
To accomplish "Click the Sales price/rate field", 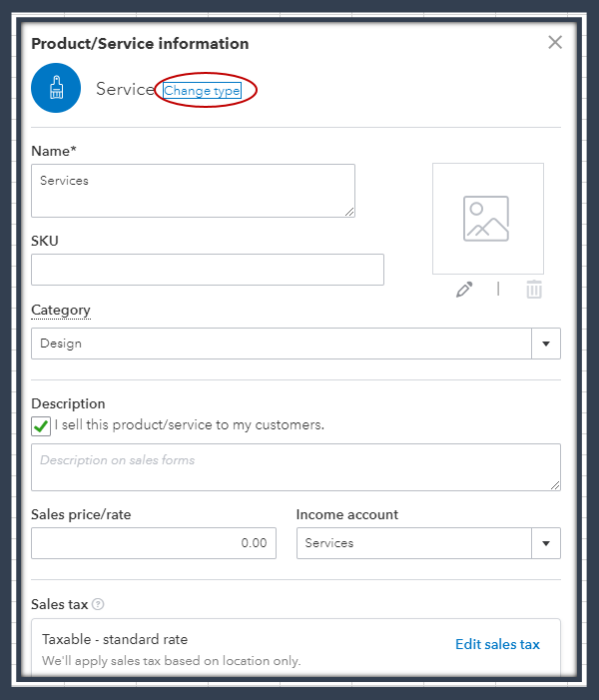I will click(x=154, y=543).
